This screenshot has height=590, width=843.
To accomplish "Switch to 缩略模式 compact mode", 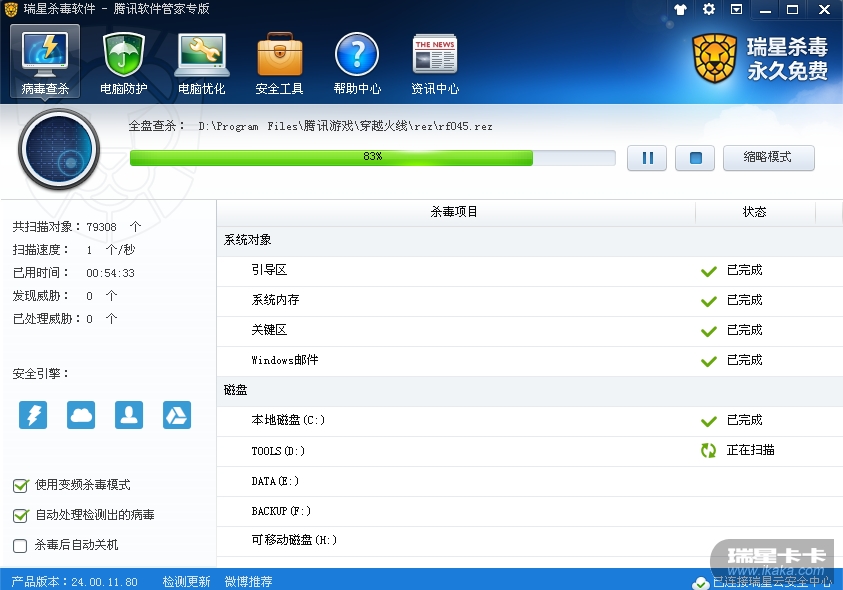I will [x=768, y=158].
